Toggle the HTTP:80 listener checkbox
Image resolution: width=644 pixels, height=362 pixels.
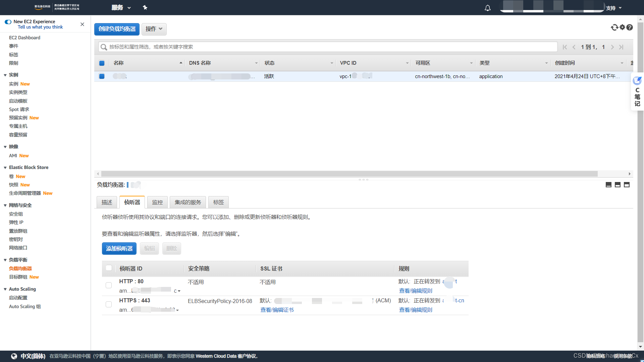[108, 285]
